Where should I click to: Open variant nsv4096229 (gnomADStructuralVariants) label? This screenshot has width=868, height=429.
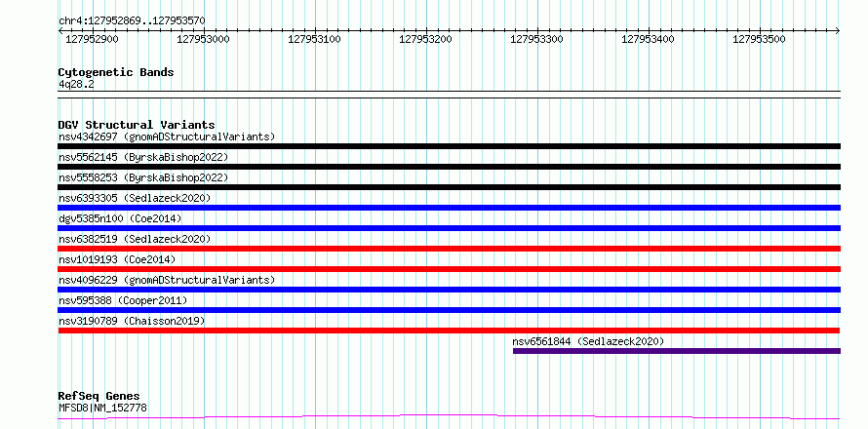[x=167, y=280]
